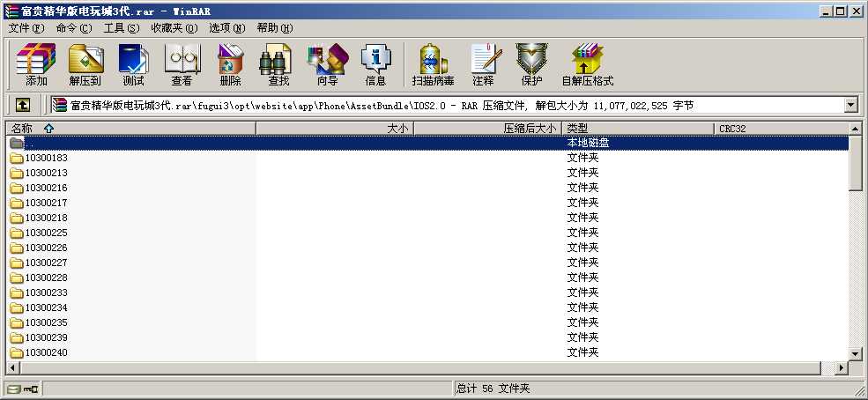Click folder icon of 10300216
The width and height of the screenshot is (868, 400).
click(x=17, y=188)
